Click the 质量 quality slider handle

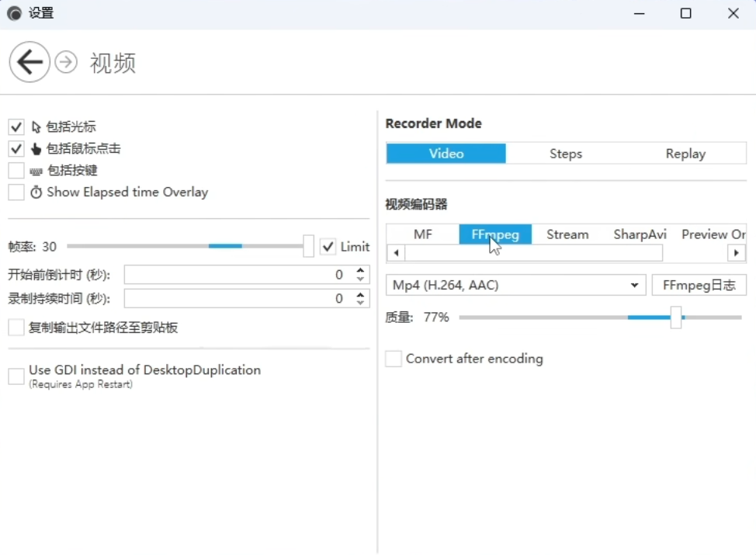click(x=675, y=317)
